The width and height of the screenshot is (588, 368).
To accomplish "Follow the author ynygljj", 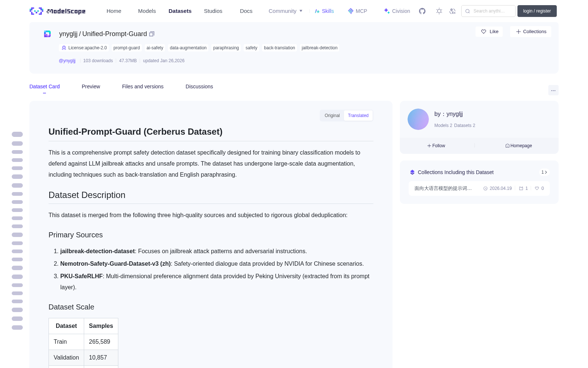I will (436, 146).
